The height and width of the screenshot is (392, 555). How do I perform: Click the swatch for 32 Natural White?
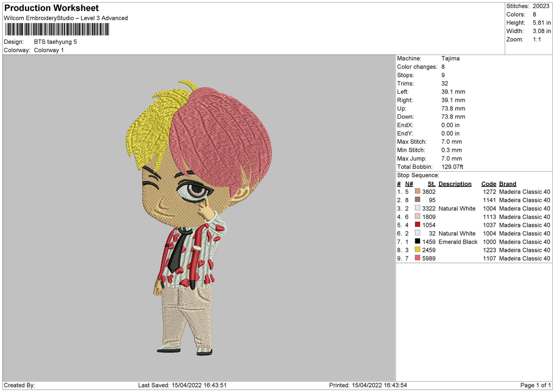(x=417, y=233)
